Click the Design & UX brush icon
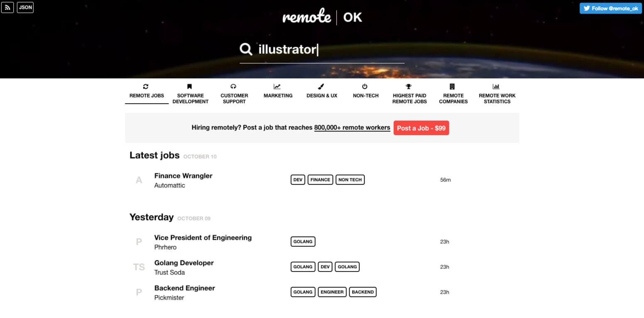The width and height of the screenshot is (644, 318). [x=321, y=87]
